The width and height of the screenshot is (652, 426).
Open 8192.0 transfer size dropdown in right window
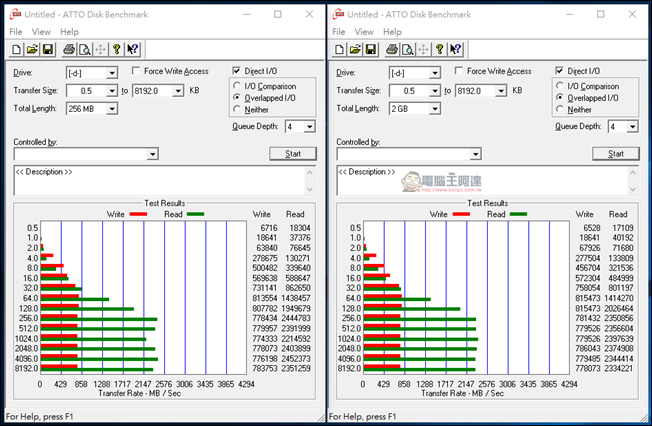pyautogui.click(x=501, y=91)
